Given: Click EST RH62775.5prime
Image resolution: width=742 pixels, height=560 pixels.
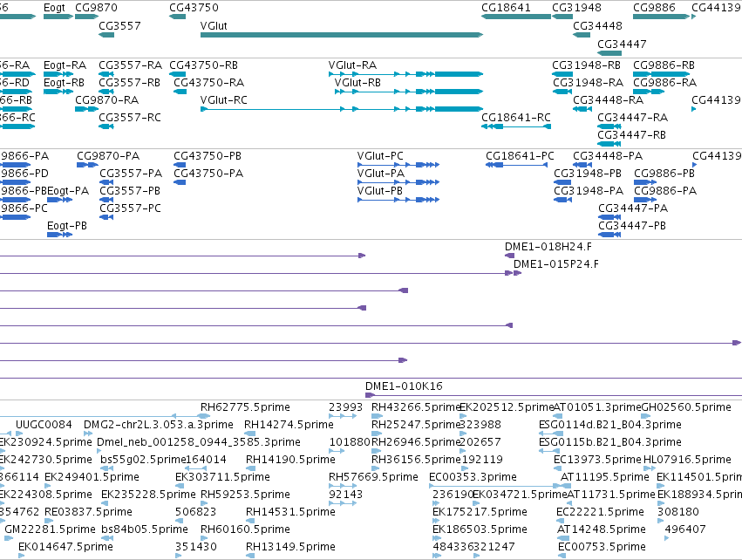Looking at the screenshot, I should pos(204,416).
